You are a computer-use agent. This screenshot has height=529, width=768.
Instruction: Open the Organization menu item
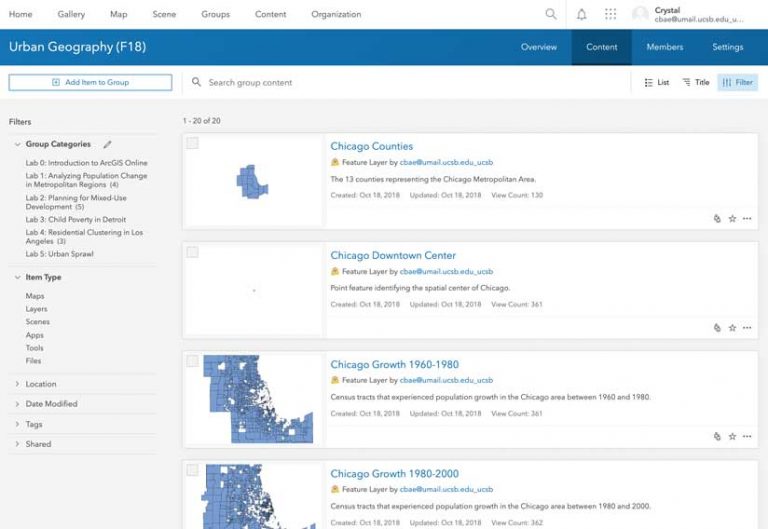[x=336, y=14]
